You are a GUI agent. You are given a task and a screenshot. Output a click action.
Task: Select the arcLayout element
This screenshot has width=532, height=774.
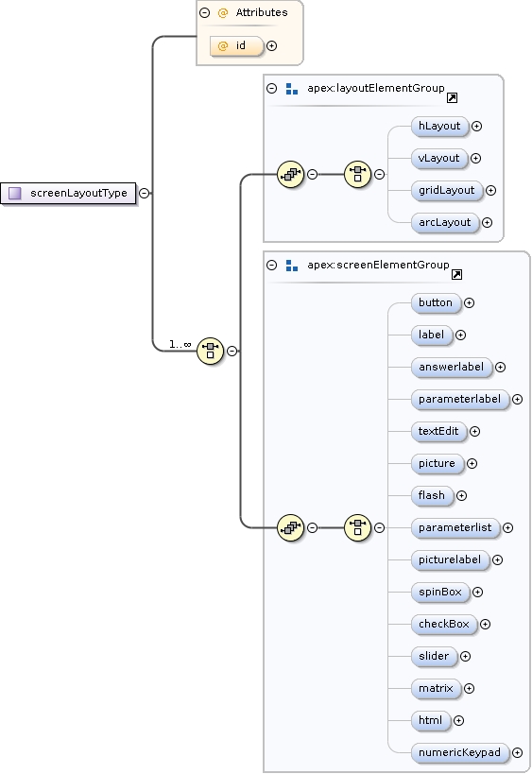coord(445,223)
